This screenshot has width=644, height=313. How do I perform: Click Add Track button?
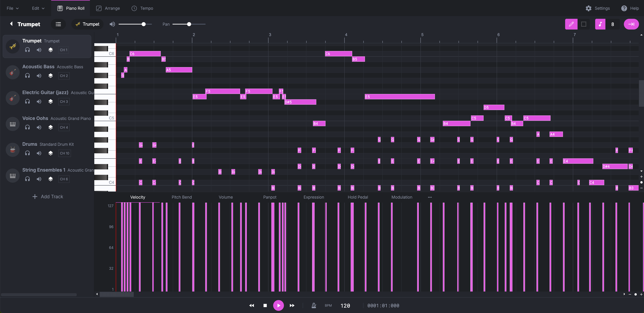pyautogui.click(x=48, y=196)
